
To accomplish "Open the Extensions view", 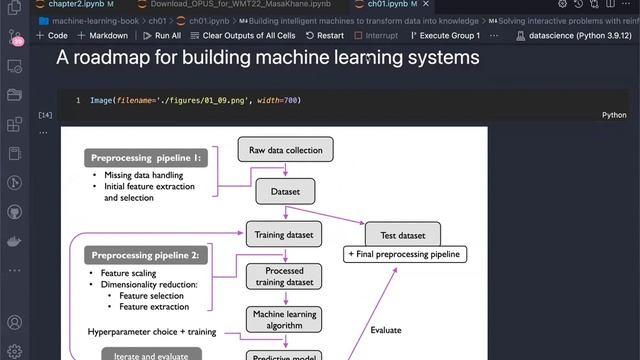I will click(x=15, y=124).
